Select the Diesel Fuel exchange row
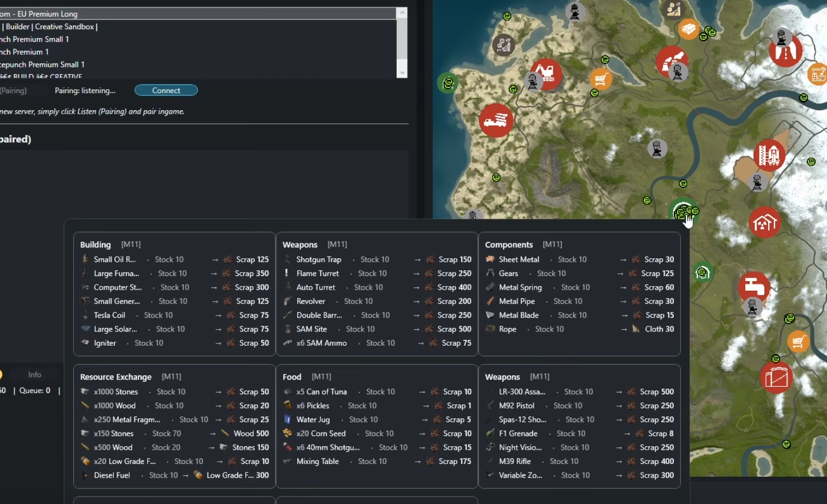 point(174,475)
